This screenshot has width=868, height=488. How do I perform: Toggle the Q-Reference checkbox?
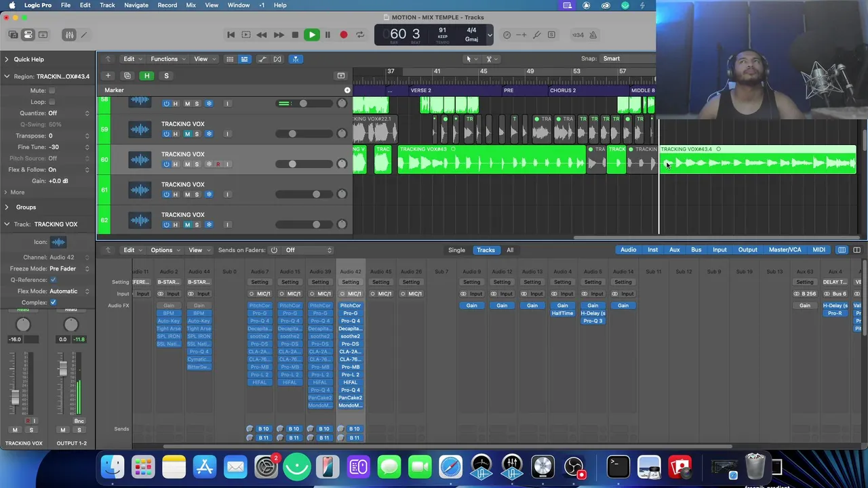coord(53,280)
